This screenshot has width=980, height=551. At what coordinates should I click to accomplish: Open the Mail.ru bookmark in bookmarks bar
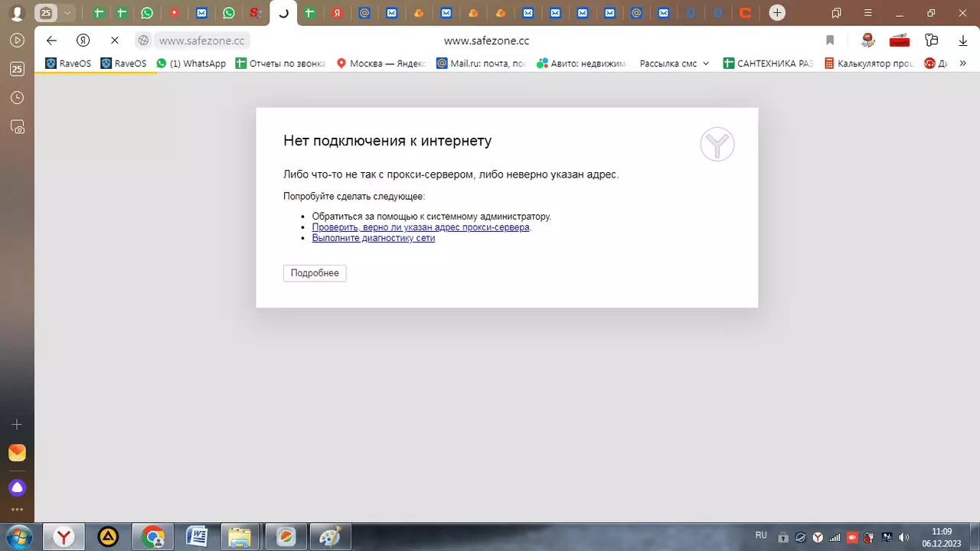click(x=481, y=64)
